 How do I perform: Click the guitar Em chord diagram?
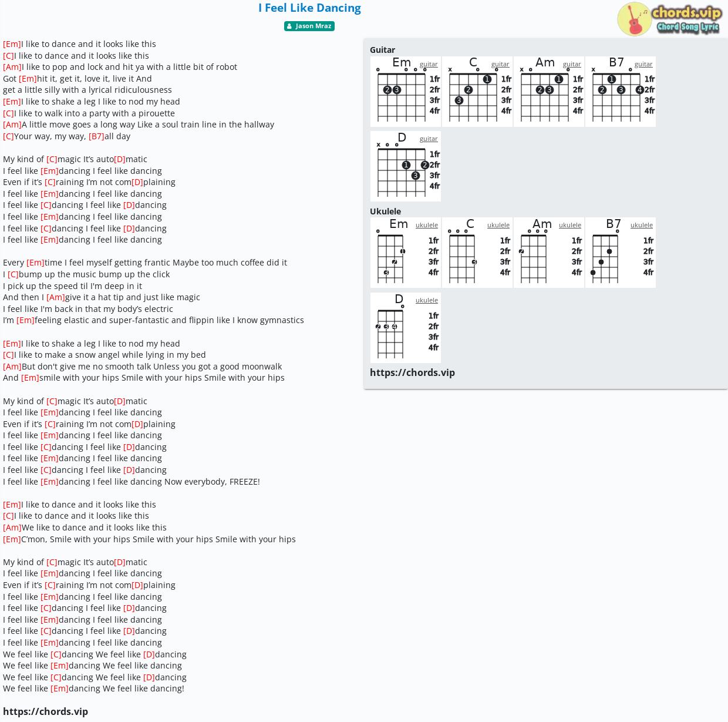(x=406, y=92)
